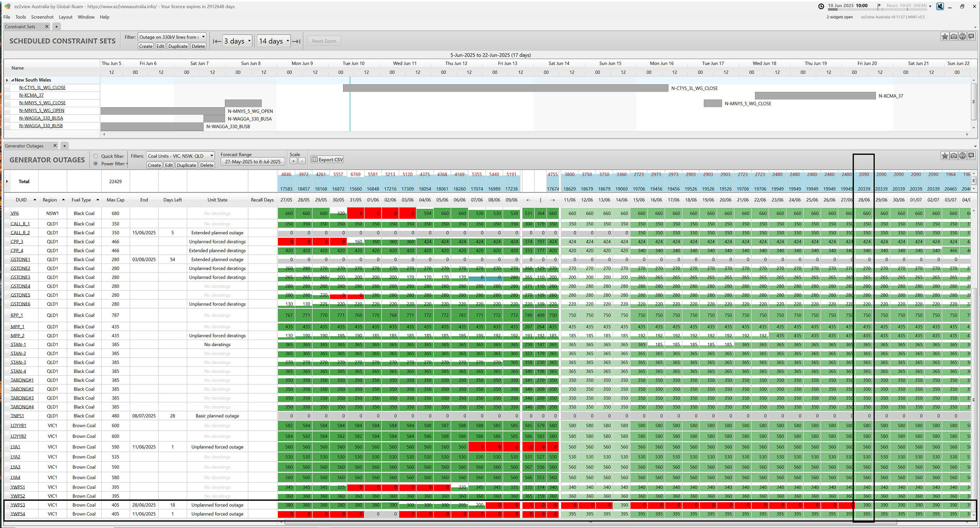Open help for Generator Outages widget
The width and height of the screenshot is (980, 528).
coord(962,155)
